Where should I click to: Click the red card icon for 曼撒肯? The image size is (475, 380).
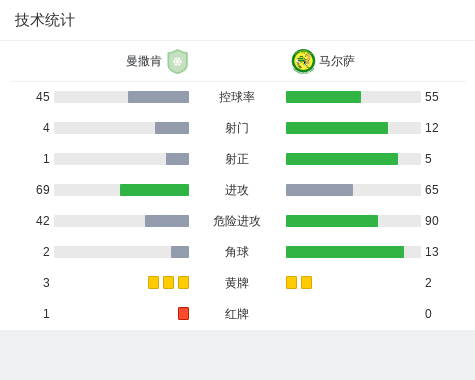click(x=183, y=313)
